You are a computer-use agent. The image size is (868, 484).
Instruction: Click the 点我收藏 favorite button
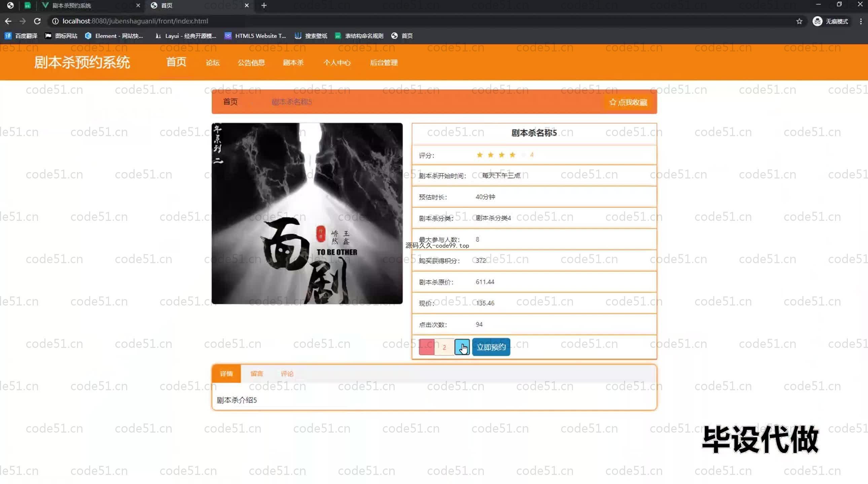[x=628, y=102]
